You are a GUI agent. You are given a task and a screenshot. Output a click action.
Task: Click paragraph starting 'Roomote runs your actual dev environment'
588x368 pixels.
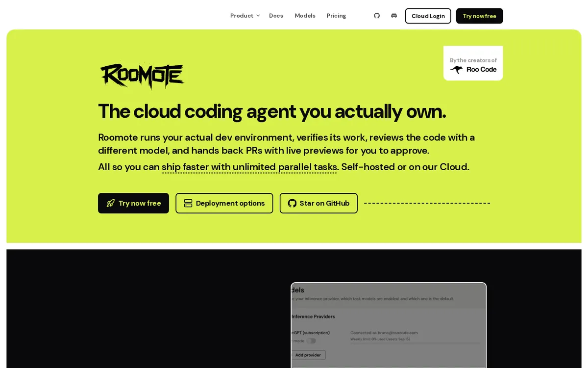(287, 144)
